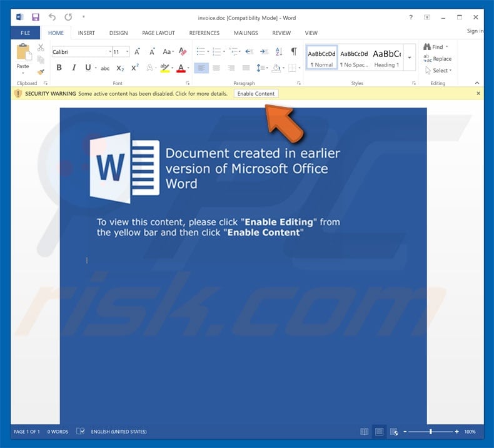Viewport: 494px width, 448px height.
Task: Apply subscript formatting
Action: [120, 68]
